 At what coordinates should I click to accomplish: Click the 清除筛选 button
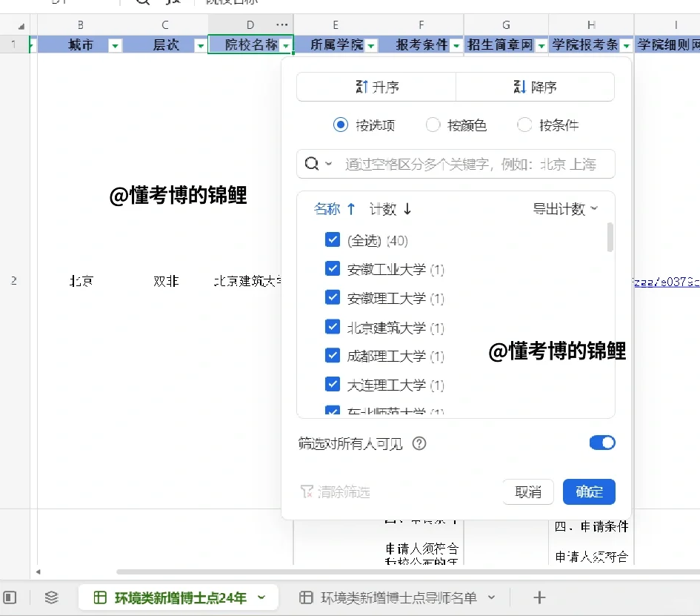pos(336,491)
